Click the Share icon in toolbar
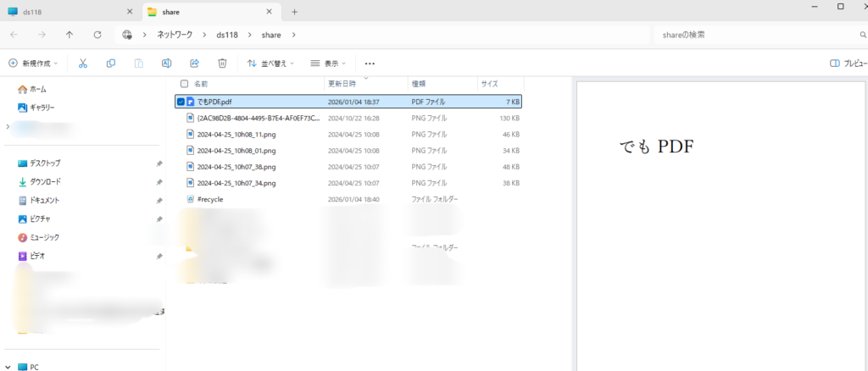Screen dimensions: 868x371 click(x=194, y=64)
